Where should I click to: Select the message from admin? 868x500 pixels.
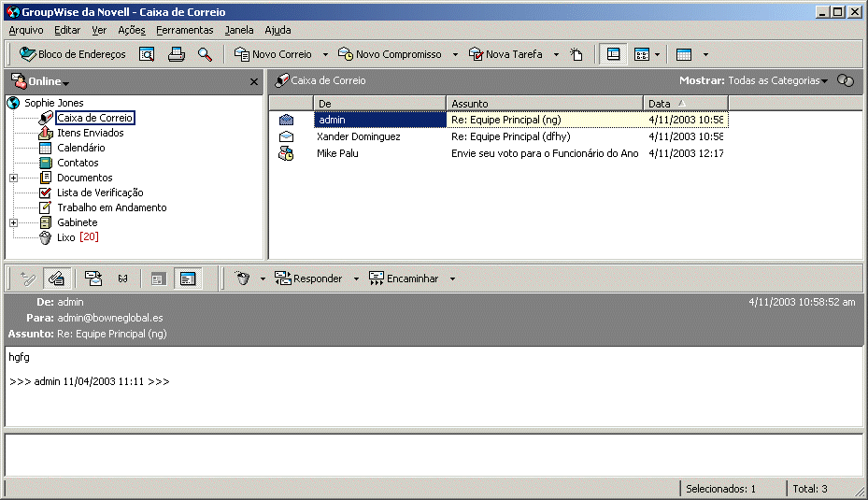coord(379,120)
